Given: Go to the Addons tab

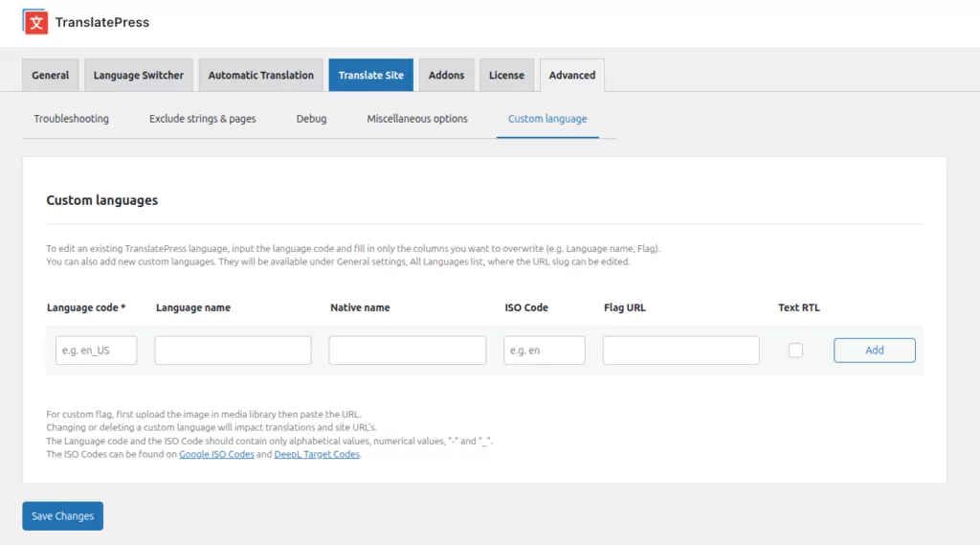Looking at the screenshot, I should point(446,75).
